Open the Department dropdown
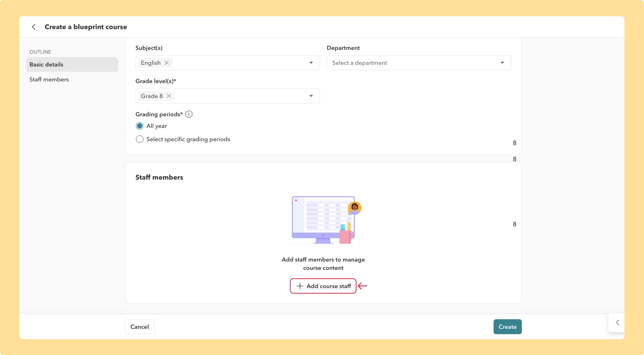 pos(419,63)
